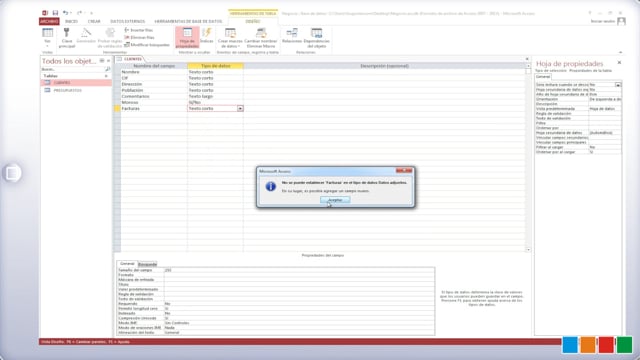
Task: Click Cambiar nombre/Eliminar Macro icon
Action: 261,38
